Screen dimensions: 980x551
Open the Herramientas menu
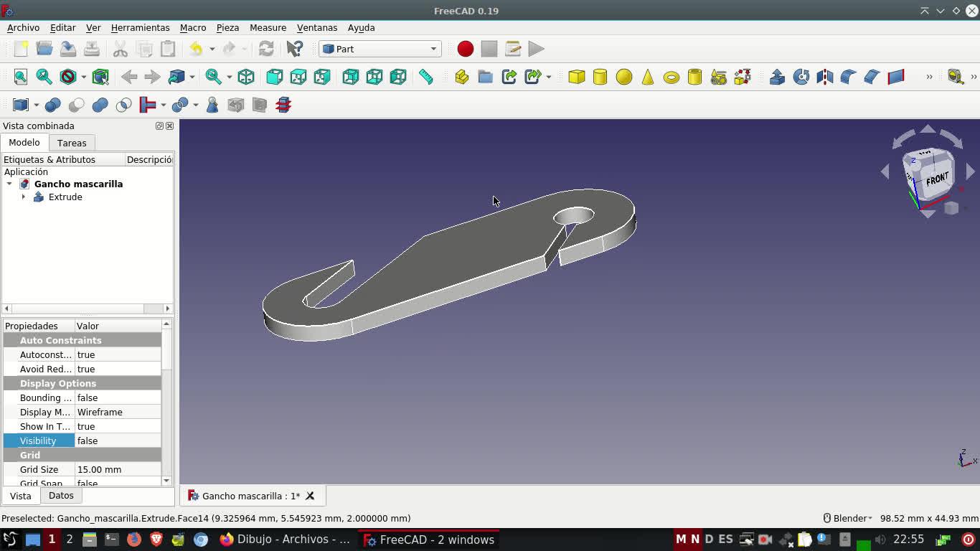[140, 27]
